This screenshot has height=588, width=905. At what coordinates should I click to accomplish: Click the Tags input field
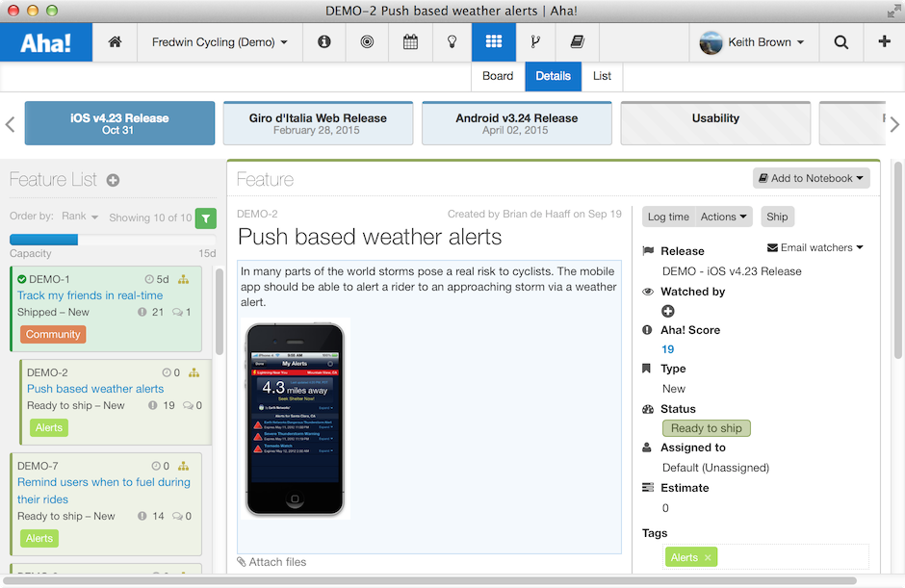[766, 557]
